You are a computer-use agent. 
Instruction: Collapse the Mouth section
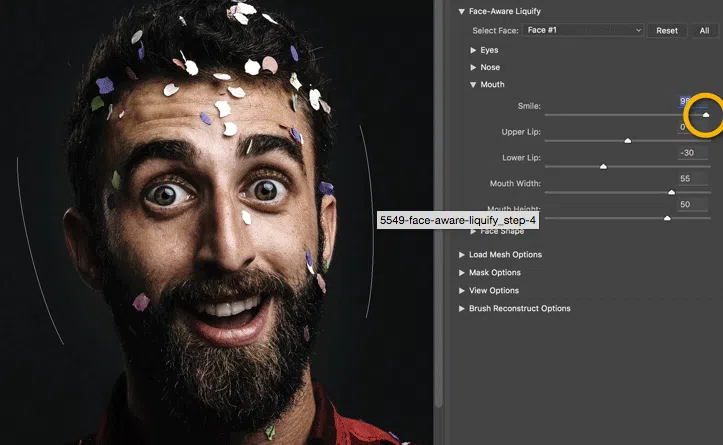coord(473,85)
